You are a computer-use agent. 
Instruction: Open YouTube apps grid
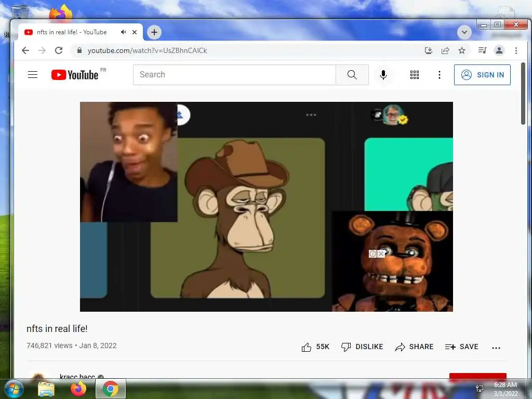pos(414,75)
